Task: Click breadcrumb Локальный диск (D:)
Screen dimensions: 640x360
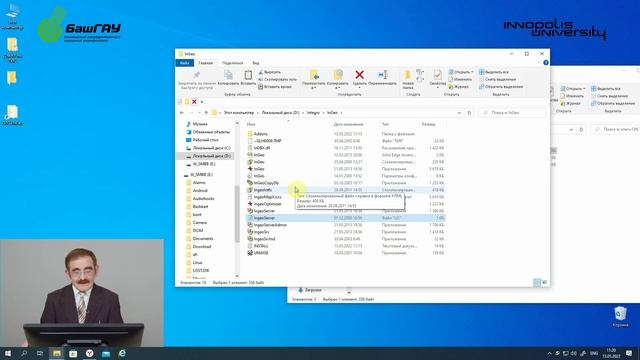Action: (x=280, y=113)
